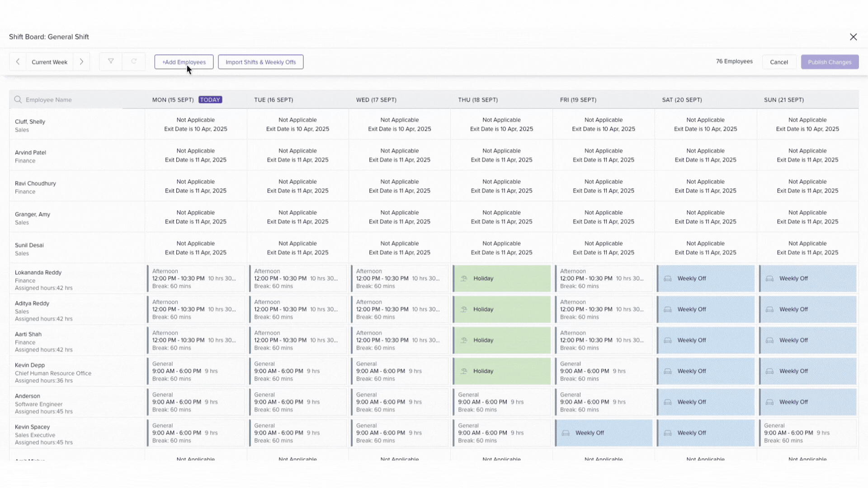Close the Shift Board dialog
Screen dimensions: 868x488
coord(853,37)
